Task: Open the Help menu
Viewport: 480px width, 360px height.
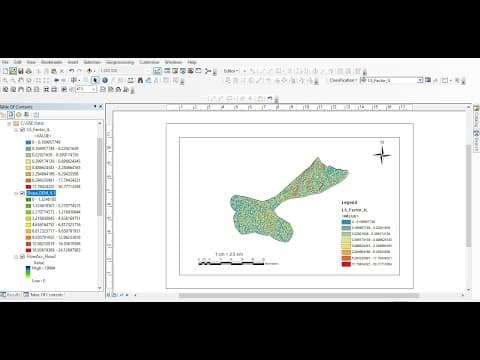Action: 192,62
